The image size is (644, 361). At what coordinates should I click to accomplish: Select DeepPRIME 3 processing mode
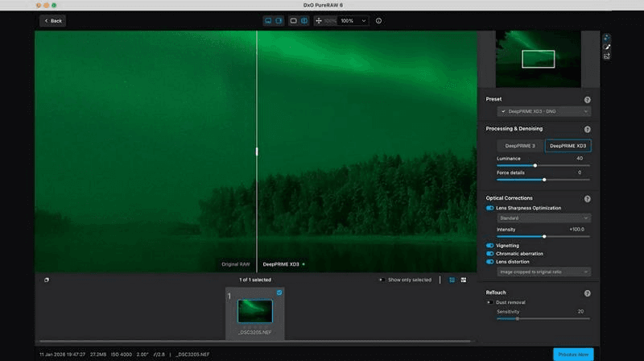tap(520, 146)
